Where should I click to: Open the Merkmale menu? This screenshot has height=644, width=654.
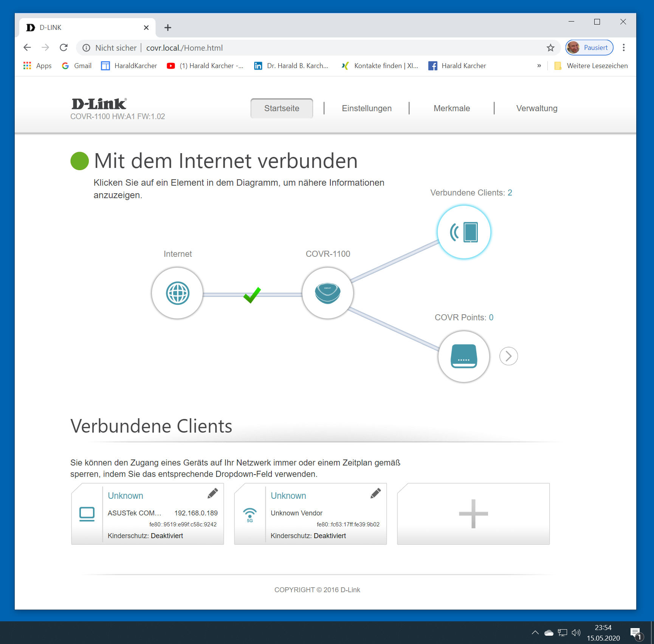[452, 109]
